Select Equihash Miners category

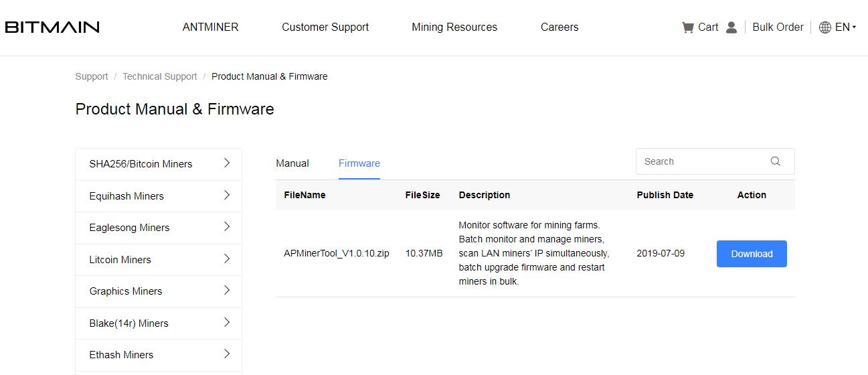pos(159,196)
